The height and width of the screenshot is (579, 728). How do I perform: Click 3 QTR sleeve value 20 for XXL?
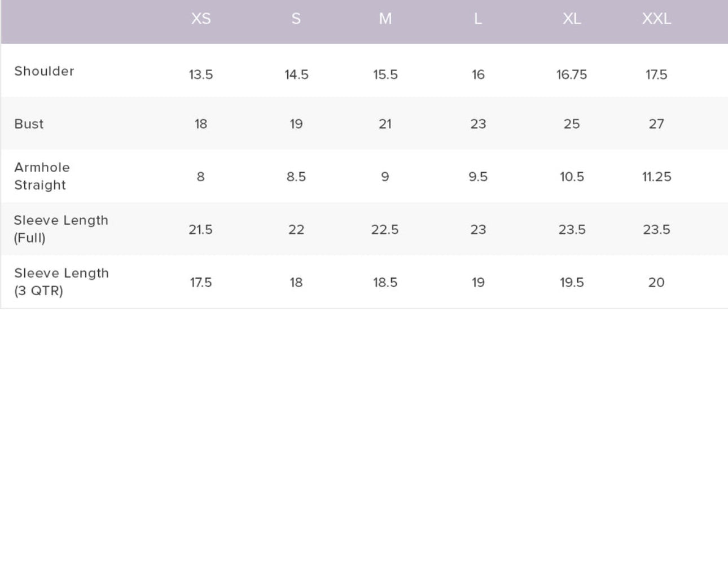656,282
